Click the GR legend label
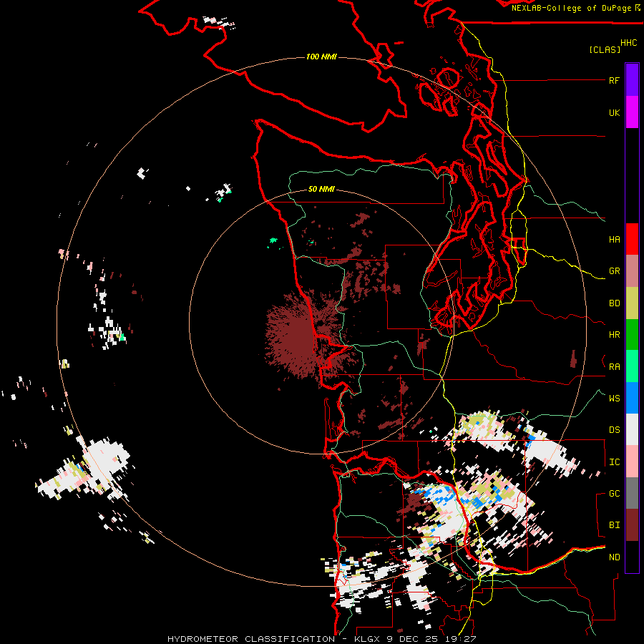This screenshot has width=644, height=644. tap(614, 271)
